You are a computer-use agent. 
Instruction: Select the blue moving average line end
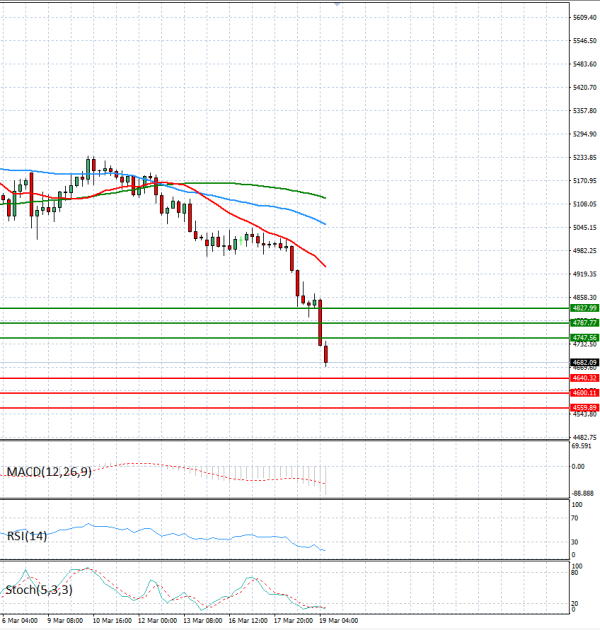point(325,222)
